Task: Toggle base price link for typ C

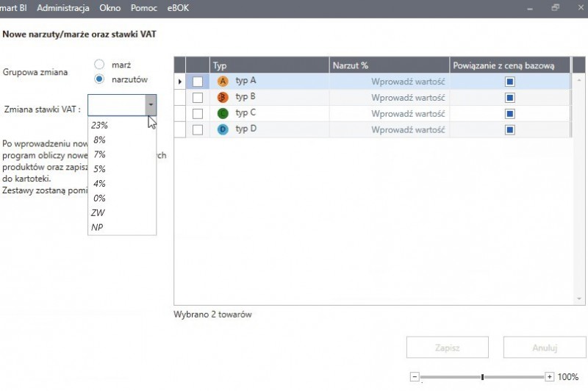Action: click(x=509, y=114)
